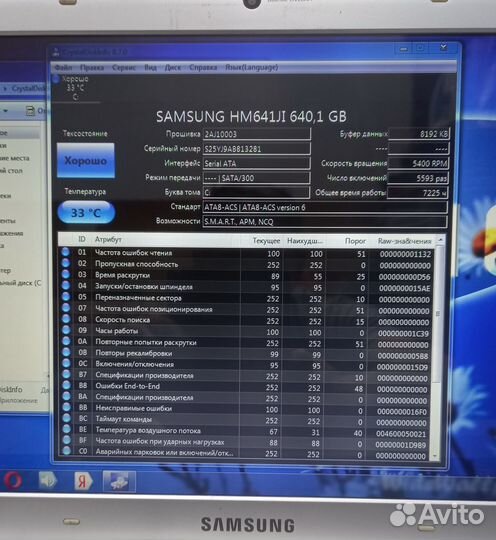Viewport: 496px width, 540px height.
Task: Open the Вид menu
Action: (x=150, y=68)
